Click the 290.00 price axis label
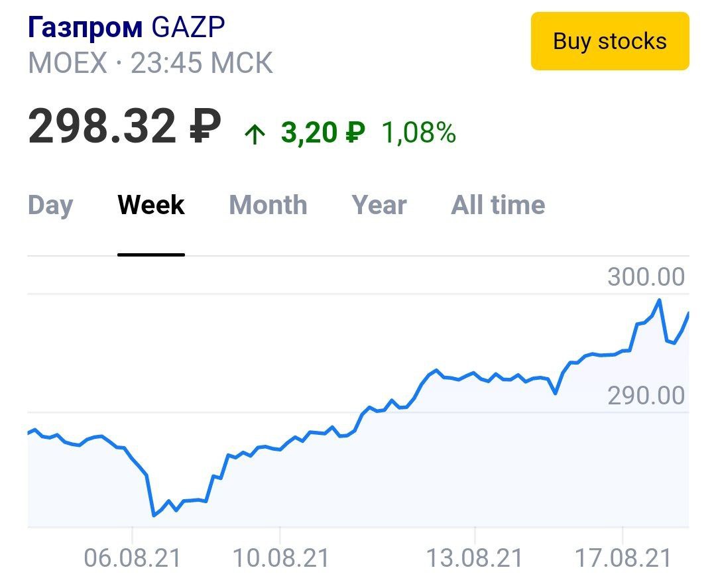The height and width of the screenshot is (588, 716). tap(646, 396)
